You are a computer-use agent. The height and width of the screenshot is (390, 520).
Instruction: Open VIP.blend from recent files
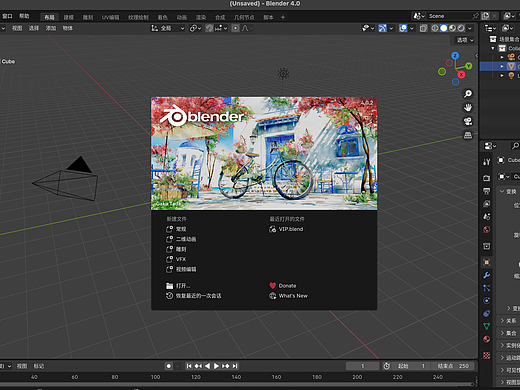tap(286, 229)
